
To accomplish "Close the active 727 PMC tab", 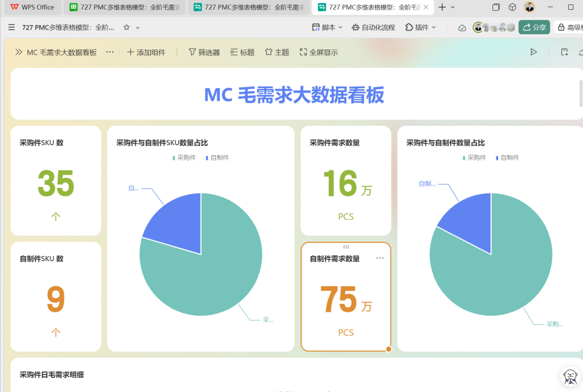I will tap(426, 7).
